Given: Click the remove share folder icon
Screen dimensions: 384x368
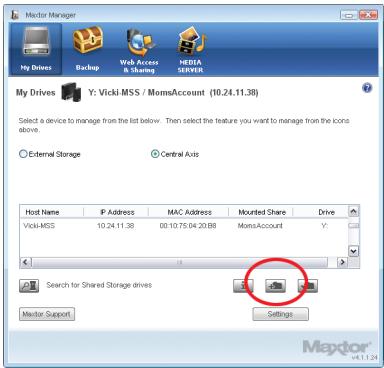Looking at the screenshot, I should point(308,286).
